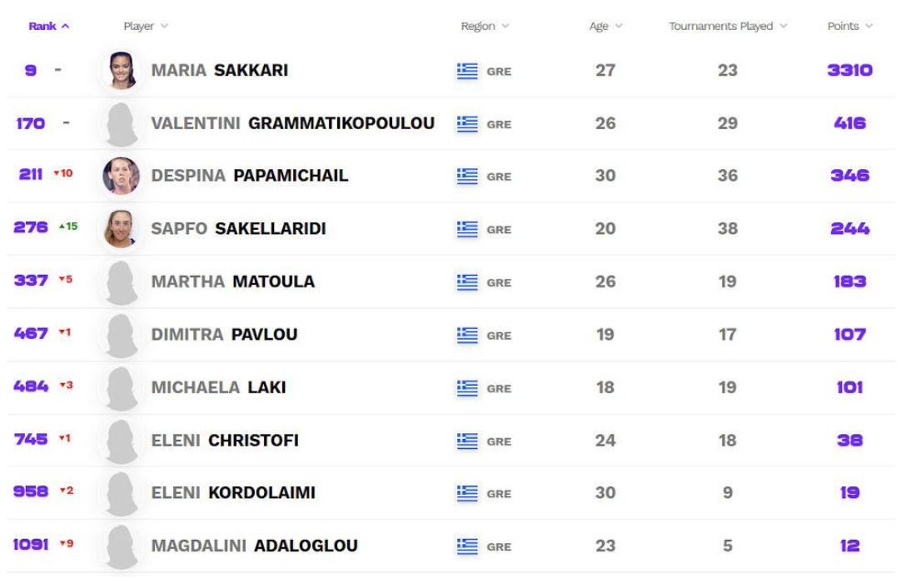Click the placeholder avatar for Michaela Laki
The image size is (906, 588).
click(122, 388)
